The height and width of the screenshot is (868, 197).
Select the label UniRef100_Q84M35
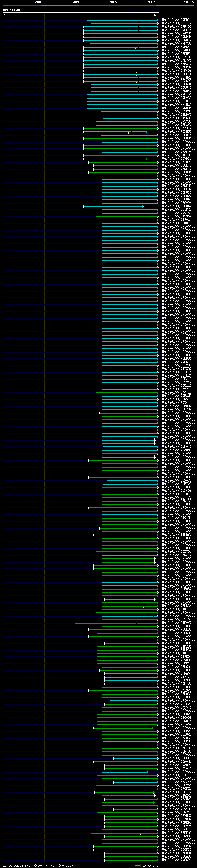pyautogui.click(x=177, y=50)
